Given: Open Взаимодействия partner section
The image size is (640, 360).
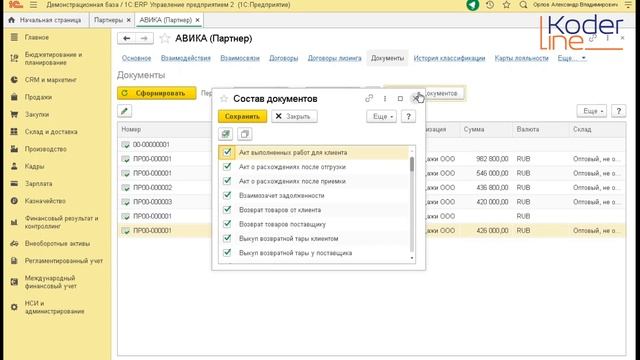Looking at the screenshot, I should pyautogui.click(x=186, y=58).
